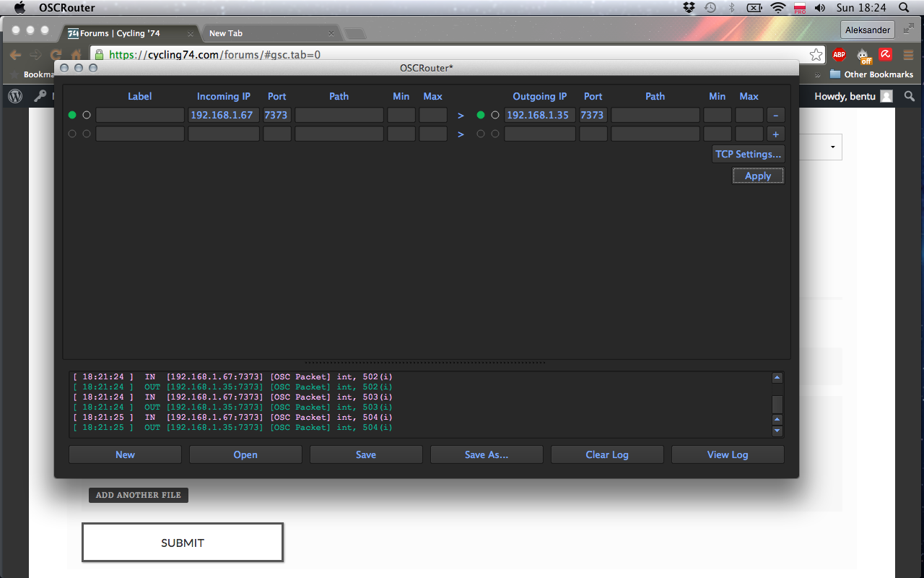
Task: Open the Wi-Fi menu bar icon
Action: pyautogui.click(x=777, y=8)
